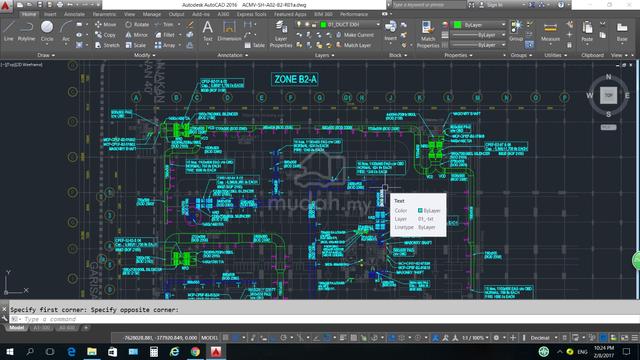Viewport: 640px width, 360px height.
Task: Expand the Modify panel
Action: (144, 55)
